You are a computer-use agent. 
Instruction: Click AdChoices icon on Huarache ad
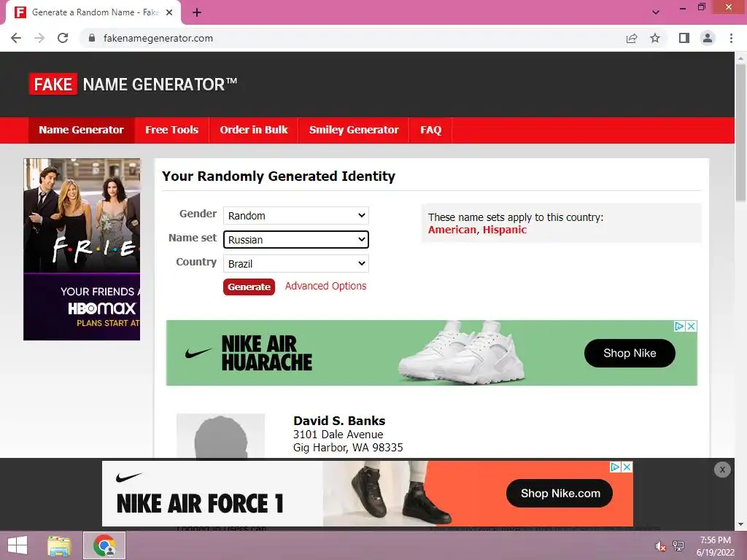[x=679, y=326]
